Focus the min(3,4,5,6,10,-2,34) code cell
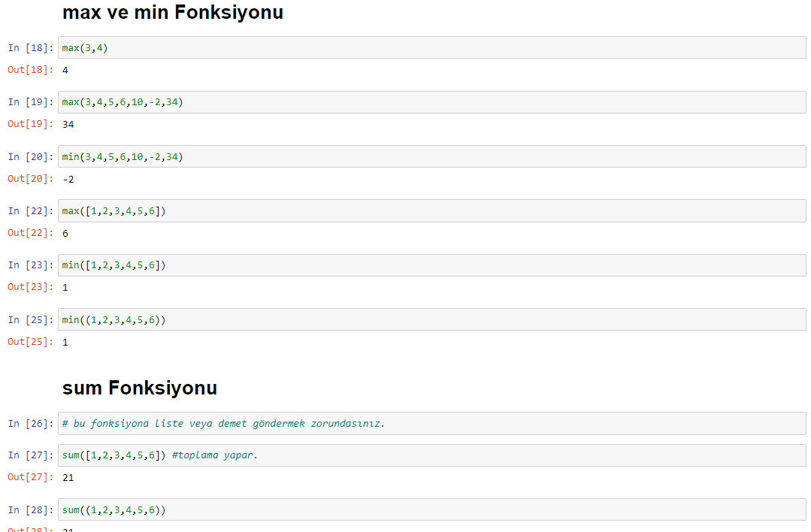The height and width of the screenshot is (532, 811). [432, 156]
